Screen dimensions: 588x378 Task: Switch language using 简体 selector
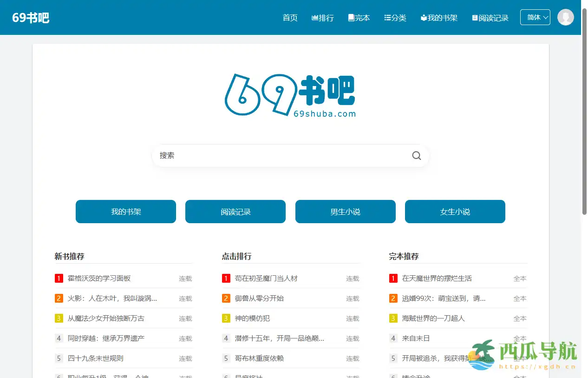(532, 17)
